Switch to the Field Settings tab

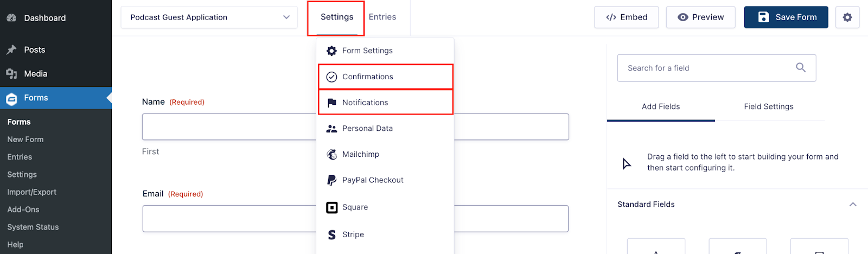(769, 106)
